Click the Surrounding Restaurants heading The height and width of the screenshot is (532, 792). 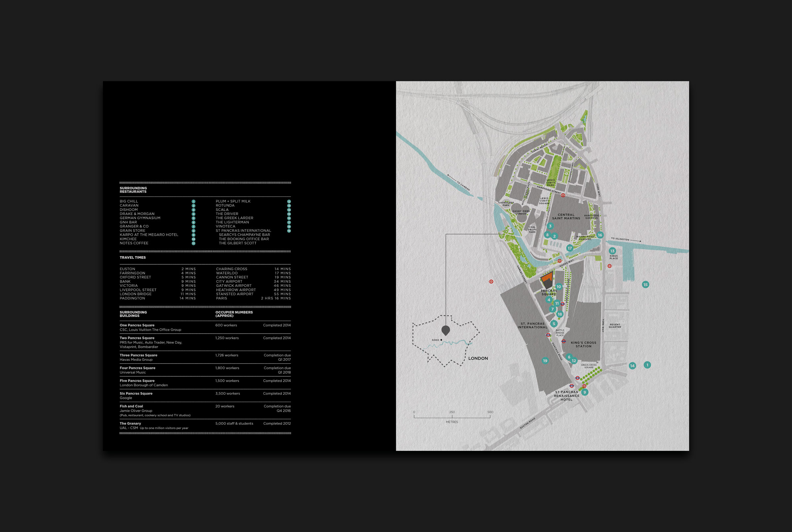click(133, 190)
